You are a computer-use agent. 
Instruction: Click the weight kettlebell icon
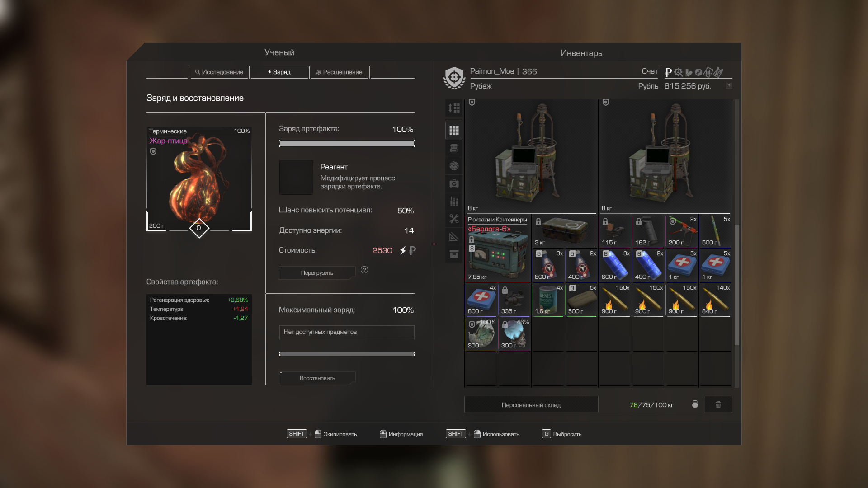(x=695, y=404)
